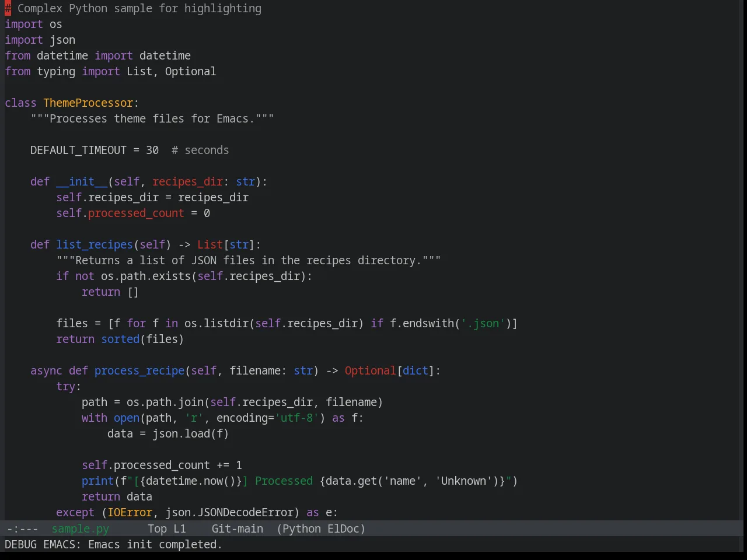
Task: Click 'os.path.exists' call
Action: (x=146, y=276)
